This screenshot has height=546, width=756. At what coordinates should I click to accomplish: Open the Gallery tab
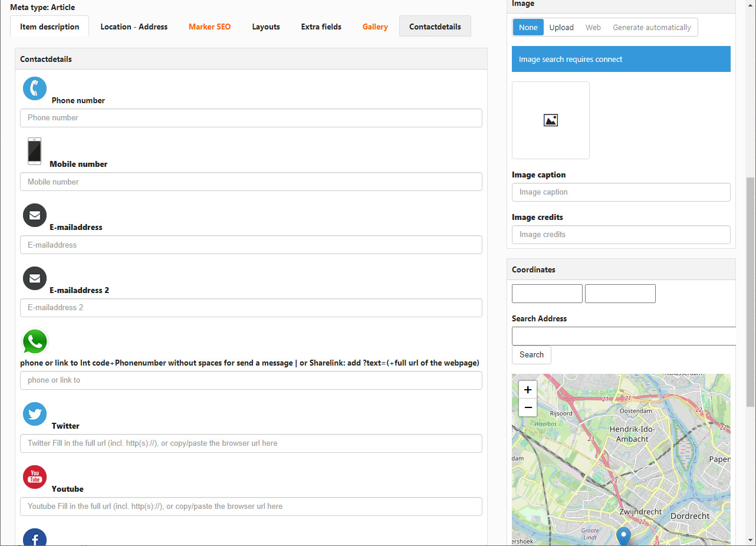coord(375,27)
